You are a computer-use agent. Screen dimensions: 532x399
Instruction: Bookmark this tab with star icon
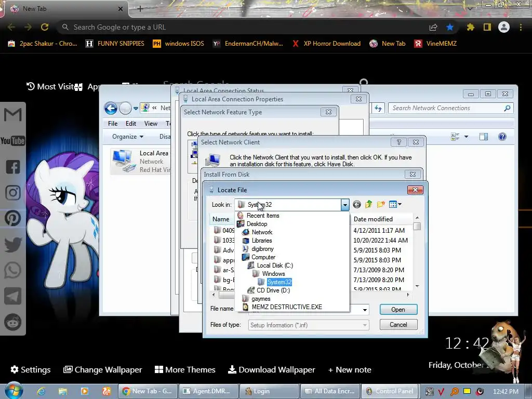point(450,27)
